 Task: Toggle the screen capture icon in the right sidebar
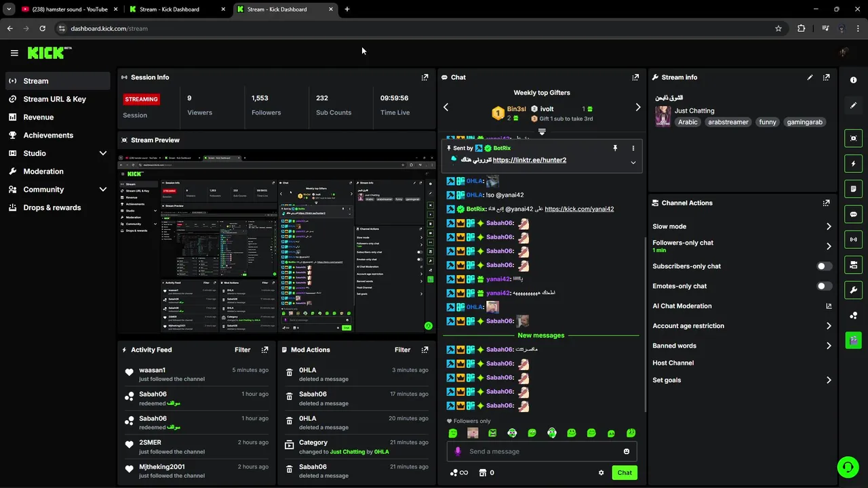[x=853, y=138]
